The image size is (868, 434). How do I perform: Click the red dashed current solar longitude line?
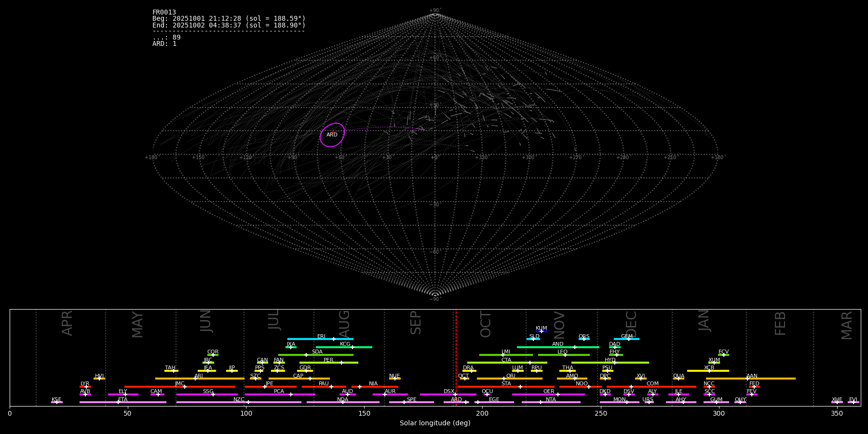point(456,357)
